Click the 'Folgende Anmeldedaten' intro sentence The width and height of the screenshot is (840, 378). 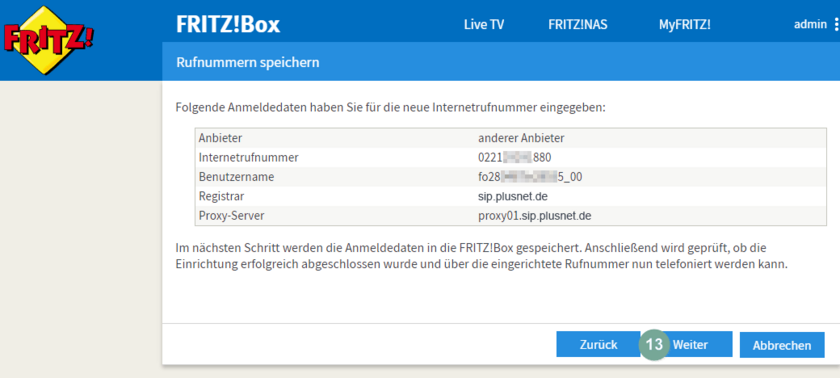coord(391,108)
